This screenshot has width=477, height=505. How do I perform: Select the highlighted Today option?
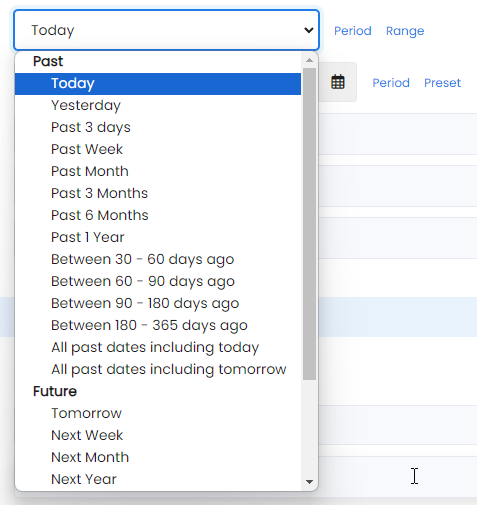[158, 83]
